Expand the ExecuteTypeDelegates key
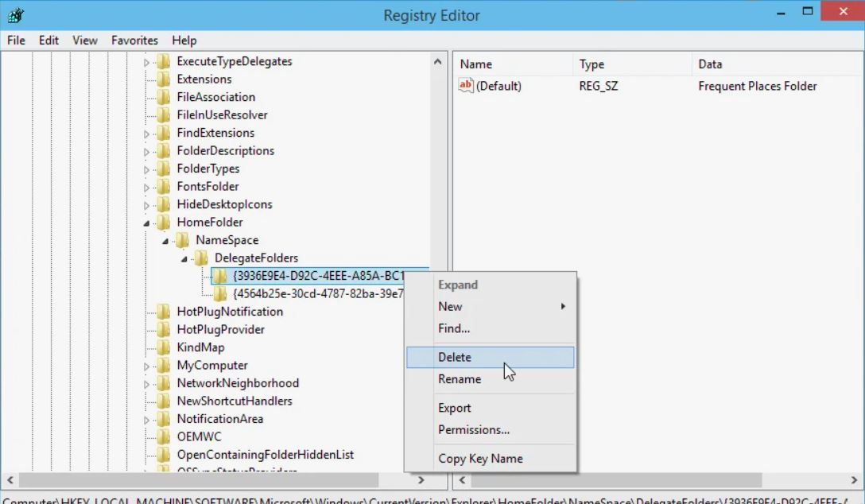865x504 pixels. click(146, 62)
